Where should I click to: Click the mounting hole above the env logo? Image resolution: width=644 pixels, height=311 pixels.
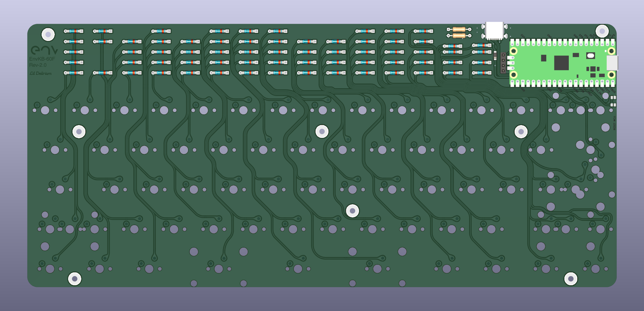click(x=48, y=34)
